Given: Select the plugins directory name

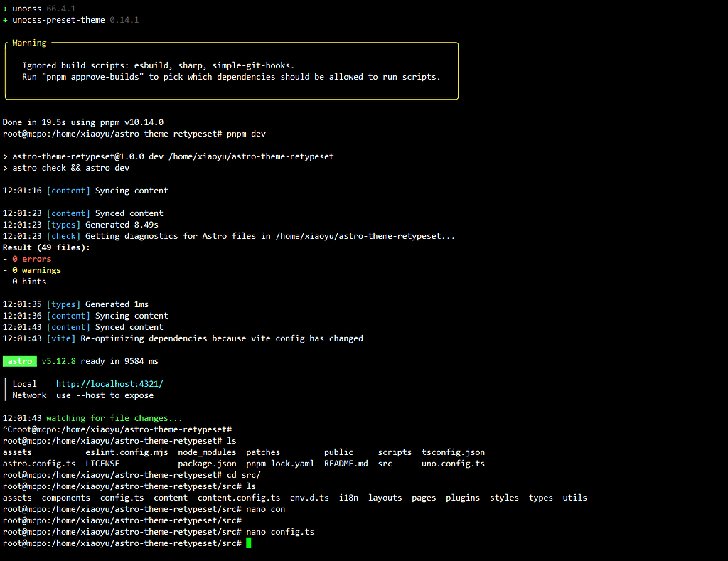Looking at the screenshot, I should [x=463, y=498].
